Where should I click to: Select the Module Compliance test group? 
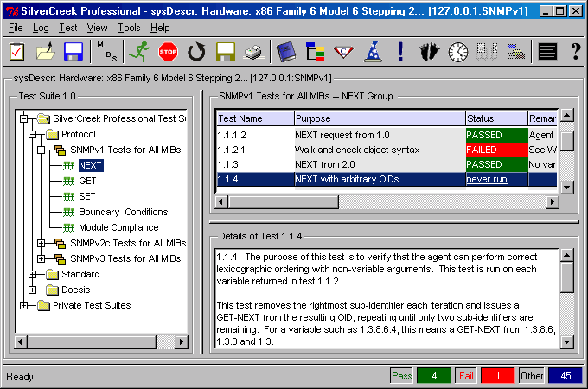[x=118, y=227]
